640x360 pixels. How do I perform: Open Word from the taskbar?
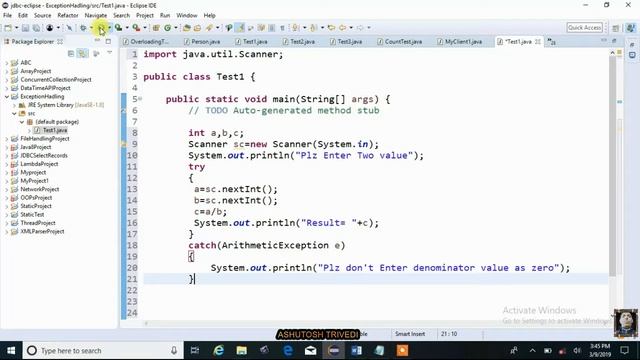click(x=356, y=351)
